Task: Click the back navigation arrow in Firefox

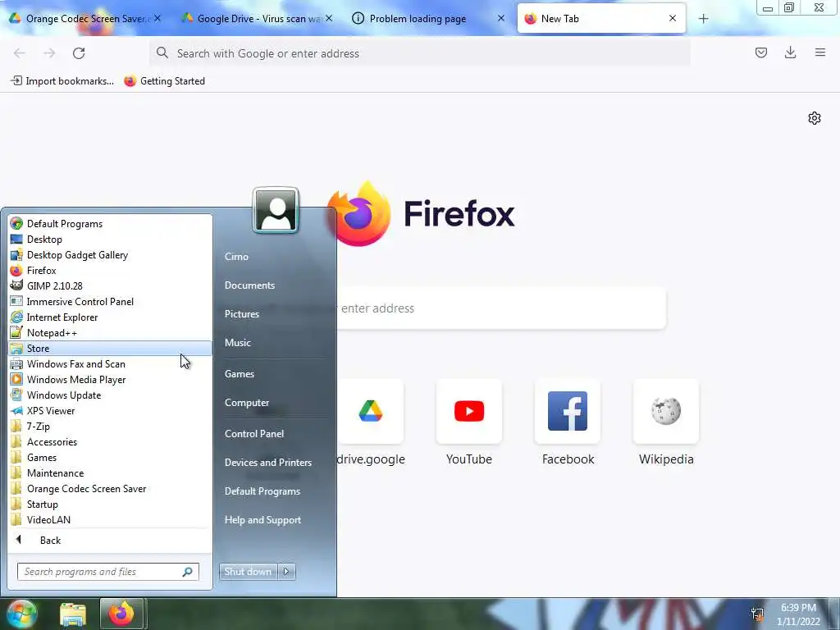Action: 20,53
